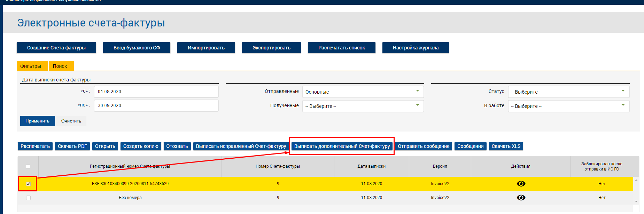Click Скачать XLS
The width and height of the screenshot is (644, 214).
click(x=506, y=146)
